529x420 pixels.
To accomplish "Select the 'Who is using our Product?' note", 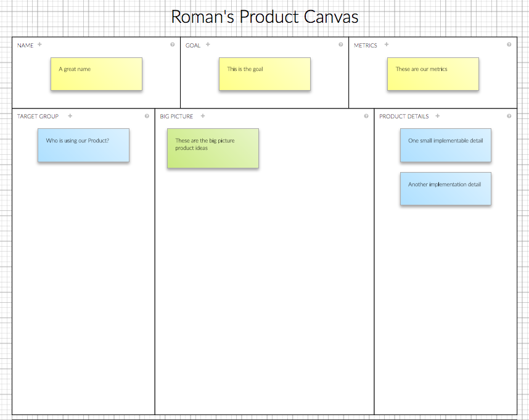I will [83, 146].
